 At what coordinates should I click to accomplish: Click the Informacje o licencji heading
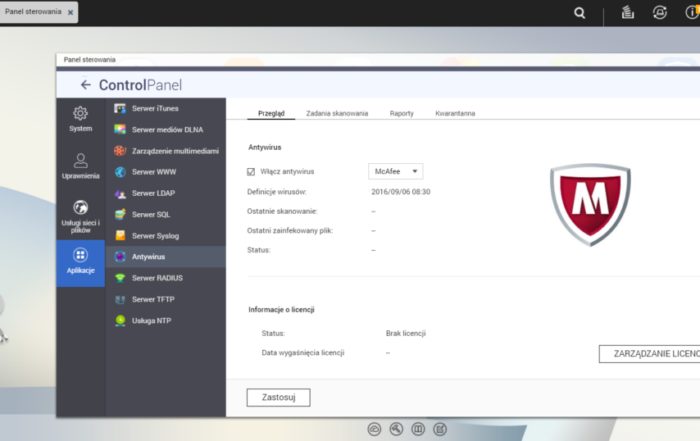point(281,310)
